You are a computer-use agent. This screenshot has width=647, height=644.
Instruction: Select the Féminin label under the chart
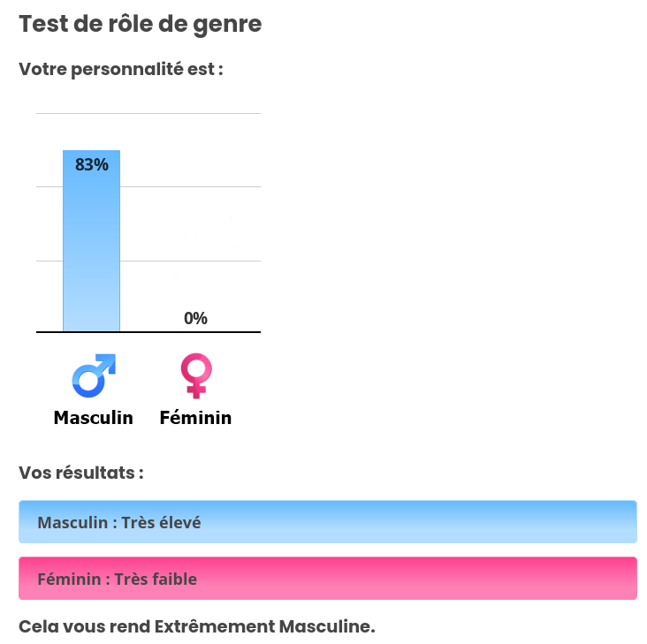coord(195,418)
